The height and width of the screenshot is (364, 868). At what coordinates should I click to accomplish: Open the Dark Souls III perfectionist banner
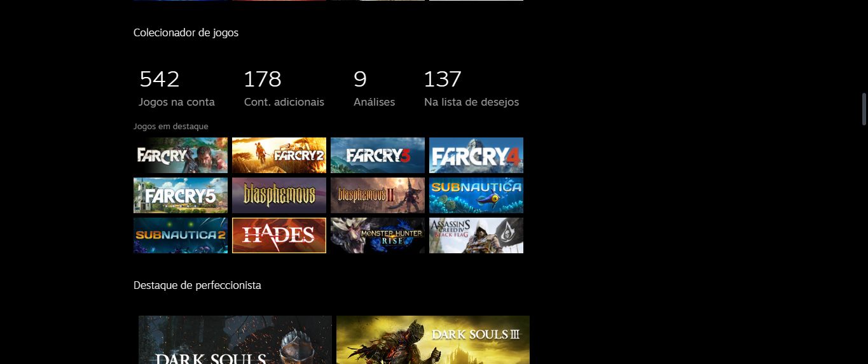(433, 340)
